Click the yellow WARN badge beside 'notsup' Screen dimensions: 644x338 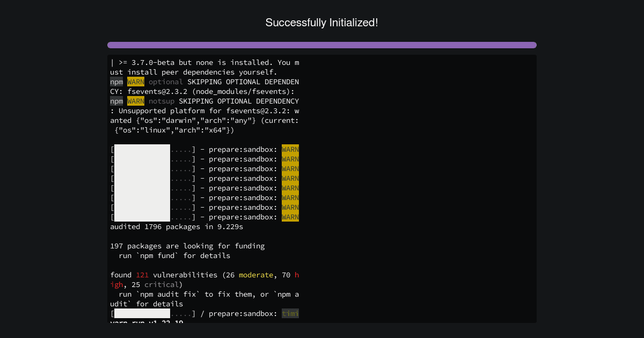coord(135,101)
